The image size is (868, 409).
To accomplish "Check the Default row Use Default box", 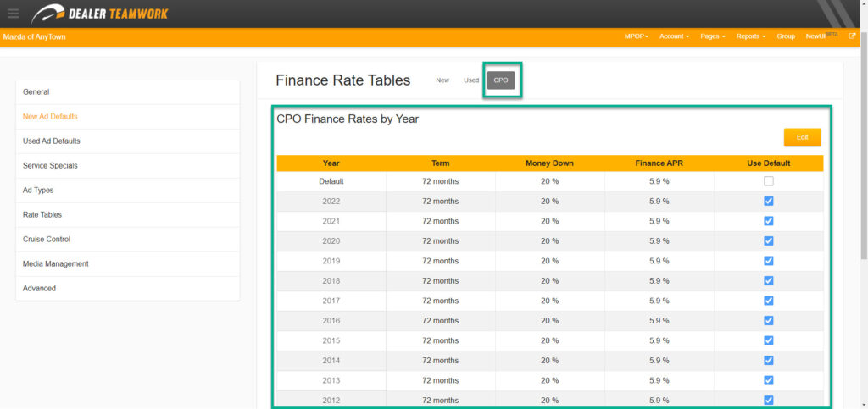I will click(768, 181).
